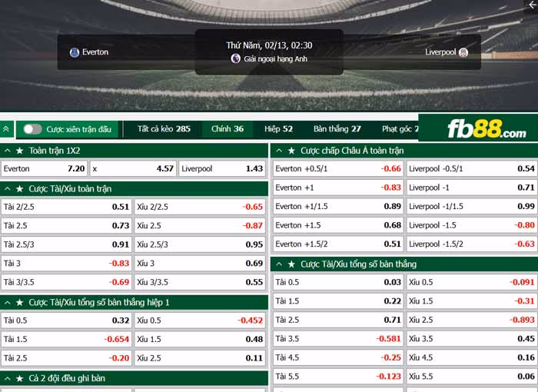Open the Tất cả kèo 285 tab
This screenshot has height=392, width=538.
(164, 129)
